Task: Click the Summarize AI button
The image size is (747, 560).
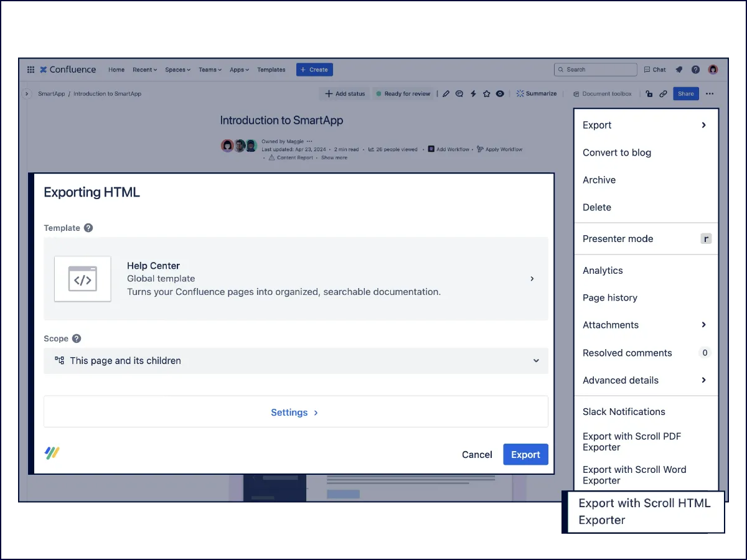Action: 537,94
